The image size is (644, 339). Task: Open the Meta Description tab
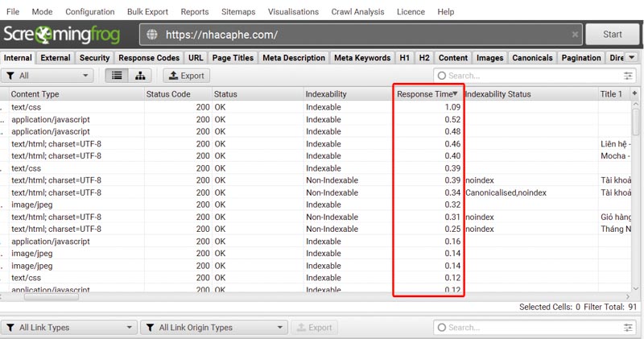pyautogui.click(x=294, y=58)
